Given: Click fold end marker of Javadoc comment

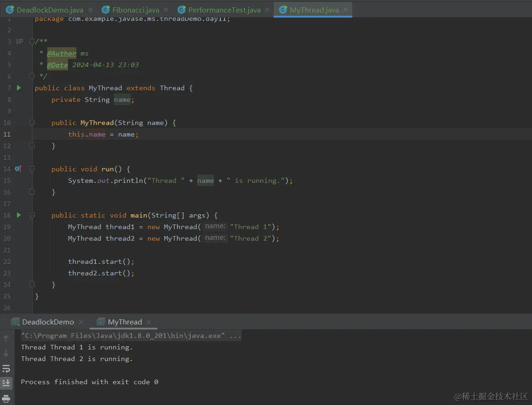Looking at the screenshot, I should [x=32, y=75].
